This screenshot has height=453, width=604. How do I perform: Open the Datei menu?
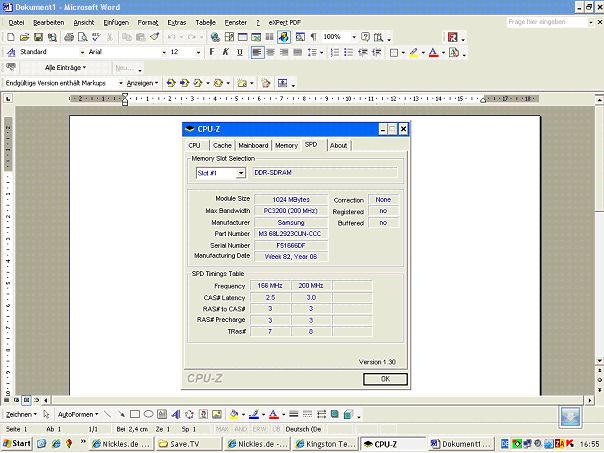tap(16, 23)
